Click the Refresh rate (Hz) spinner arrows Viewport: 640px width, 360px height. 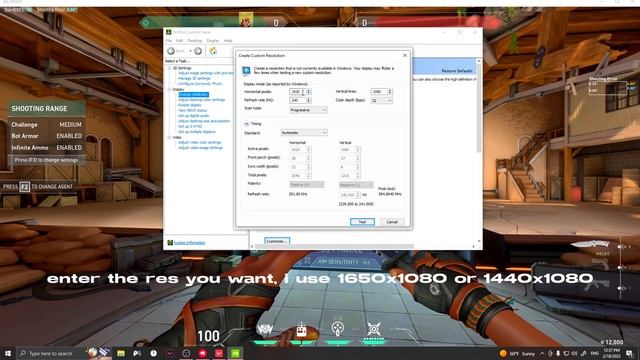click(309, 100)
